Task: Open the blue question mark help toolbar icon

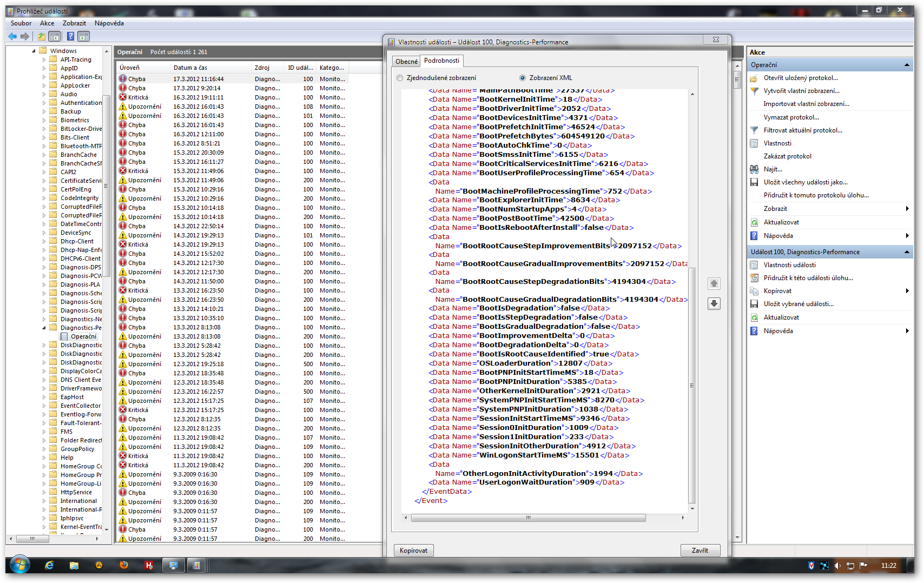Action: 70,36
